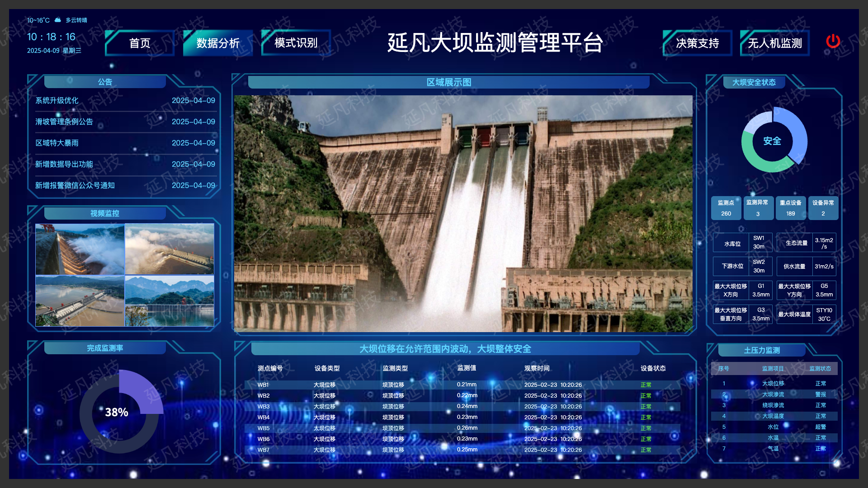Open the 首页 tab

140,43
